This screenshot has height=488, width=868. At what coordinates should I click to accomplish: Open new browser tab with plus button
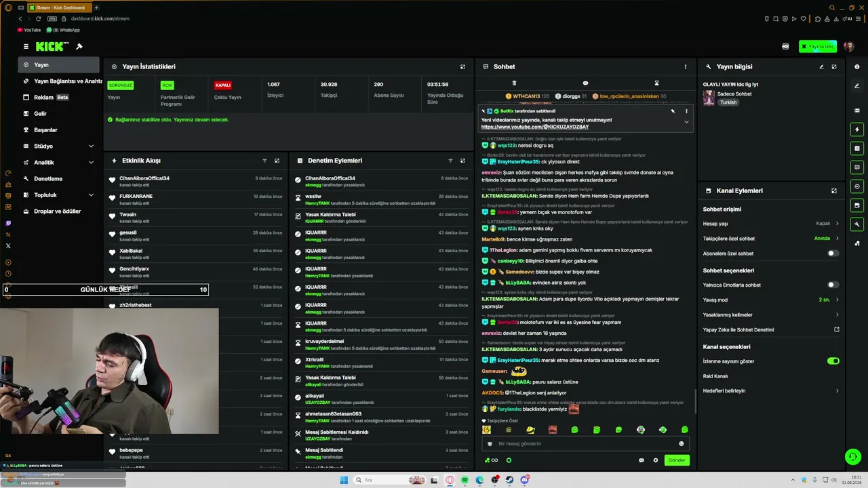tap(96, 7)
